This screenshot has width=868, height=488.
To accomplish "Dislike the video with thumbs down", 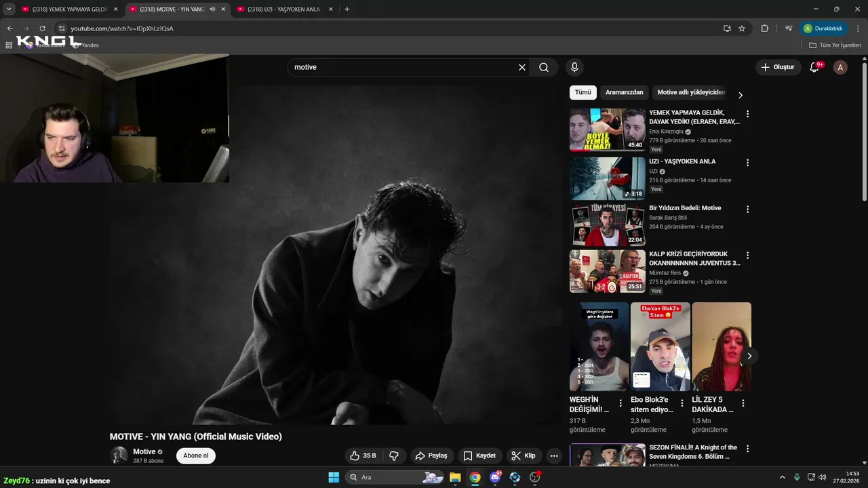I will (394, 455).
